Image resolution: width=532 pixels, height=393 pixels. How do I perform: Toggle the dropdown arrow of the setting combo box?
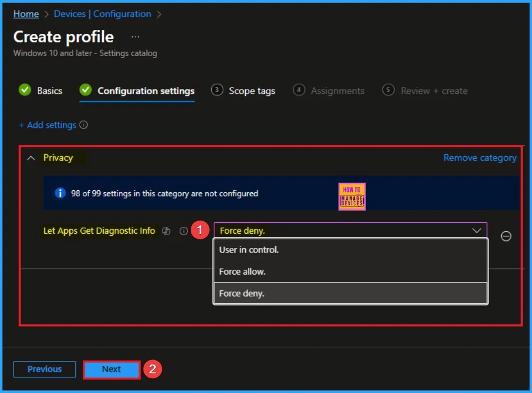point(476,231)
